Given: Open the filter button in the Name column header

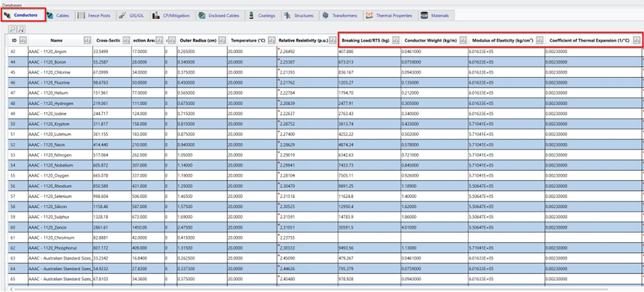Looking at the screenshot, I should tap(87, 40).
